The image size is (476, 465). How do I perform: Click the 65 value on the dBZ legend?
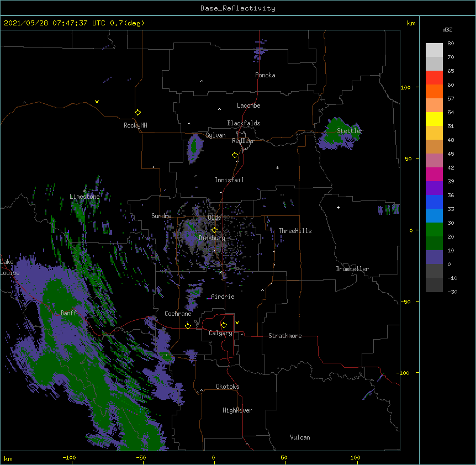click(x=451, y=71)
